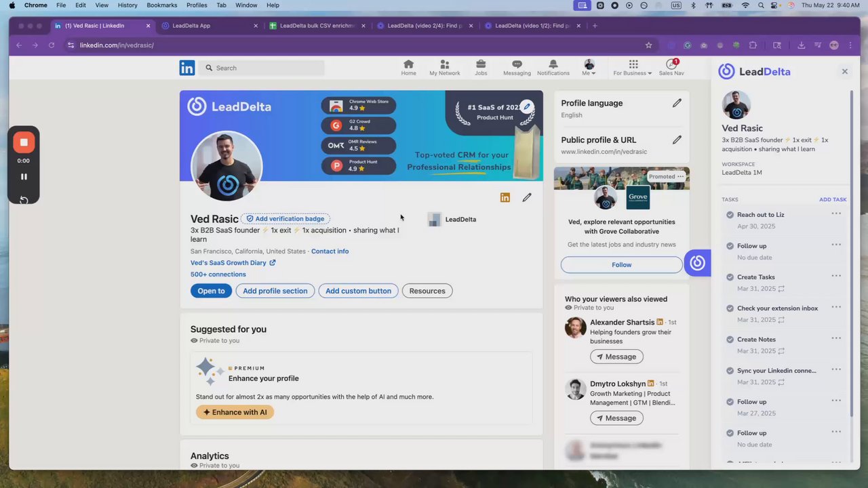Open the Home feed icon

(408, 68)
